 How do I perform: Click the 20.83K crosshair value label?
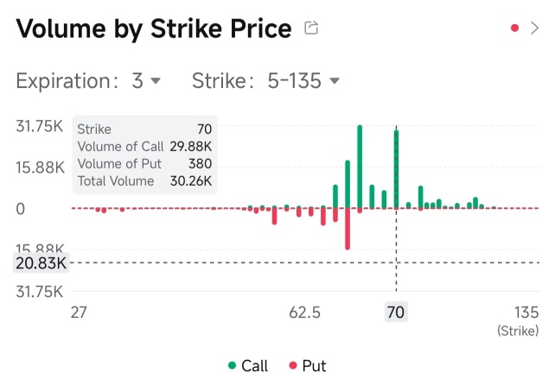41,263
